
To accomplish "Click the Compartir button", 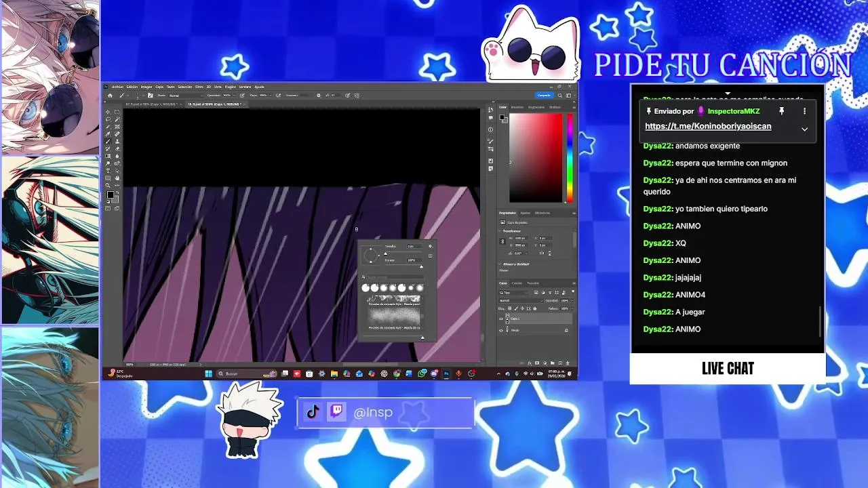I will click(544, 96).
